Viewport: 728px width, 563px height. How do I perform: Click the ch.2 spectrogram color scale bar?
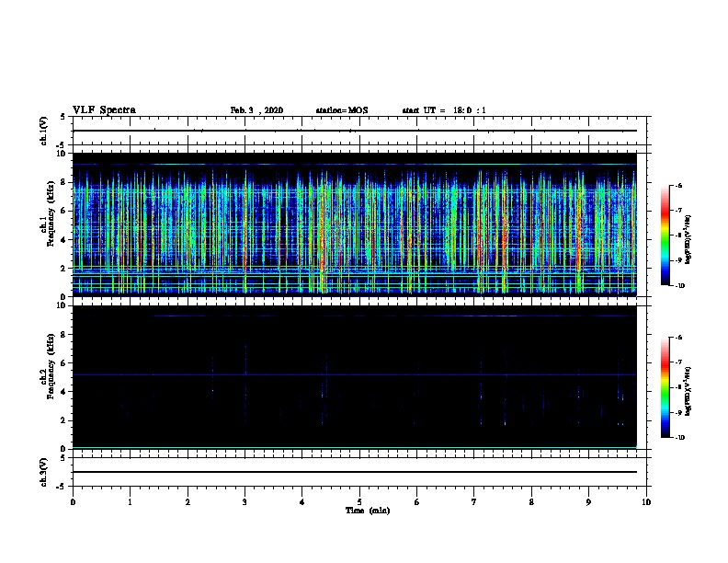pos(665,387)
